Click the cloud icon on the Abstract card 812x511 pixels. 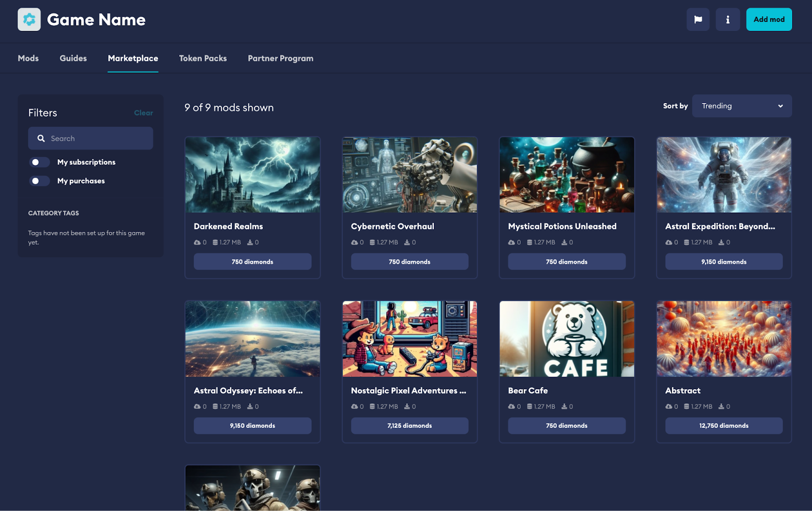coord(670,406)
